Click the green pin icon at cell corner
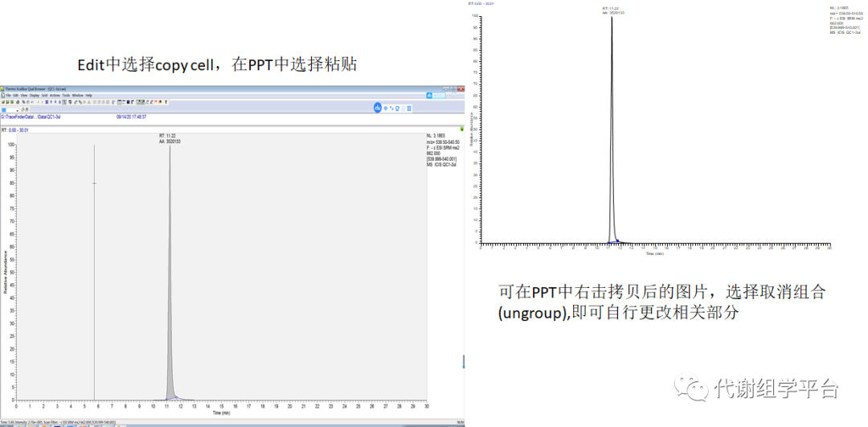868x427 pixels. point(461,129)
